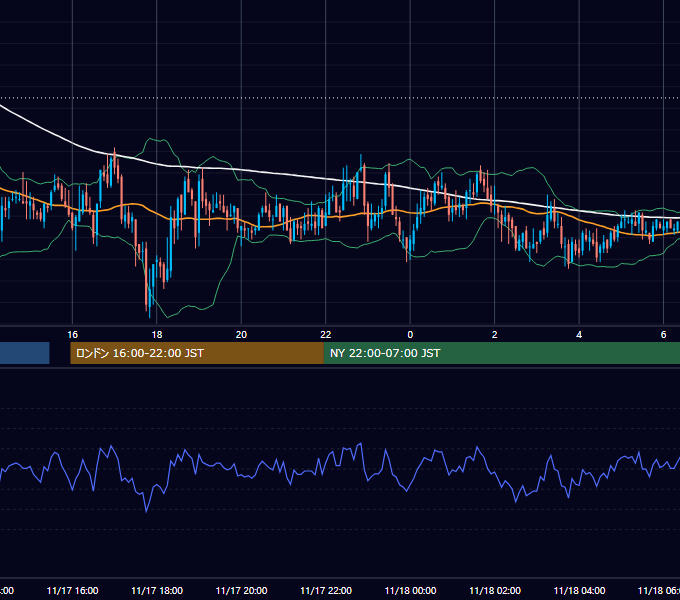This screenshot has width=680, height=600.
Task: Click hour label 6 on the price chart axis
Action: tap(663, 335)
